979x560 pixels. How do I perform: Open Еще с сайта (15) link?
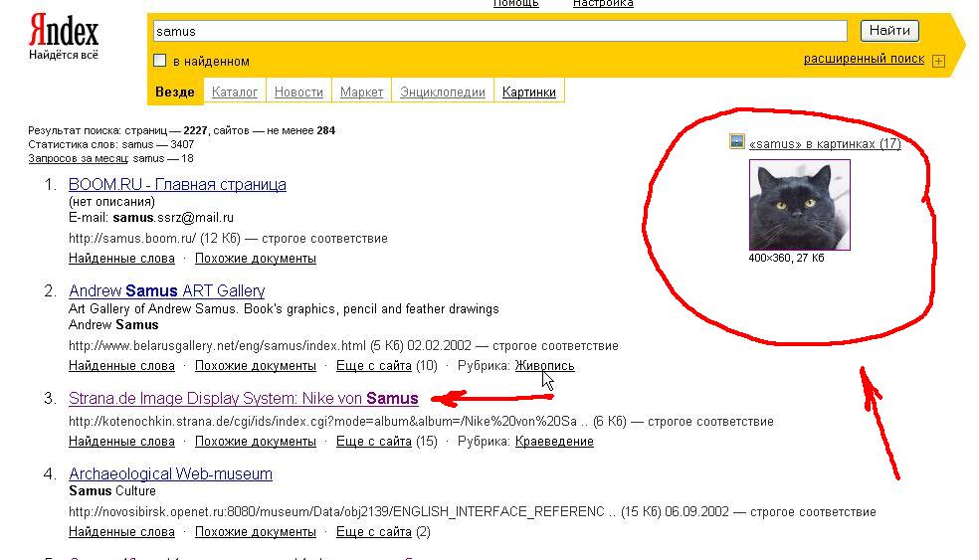386,442
